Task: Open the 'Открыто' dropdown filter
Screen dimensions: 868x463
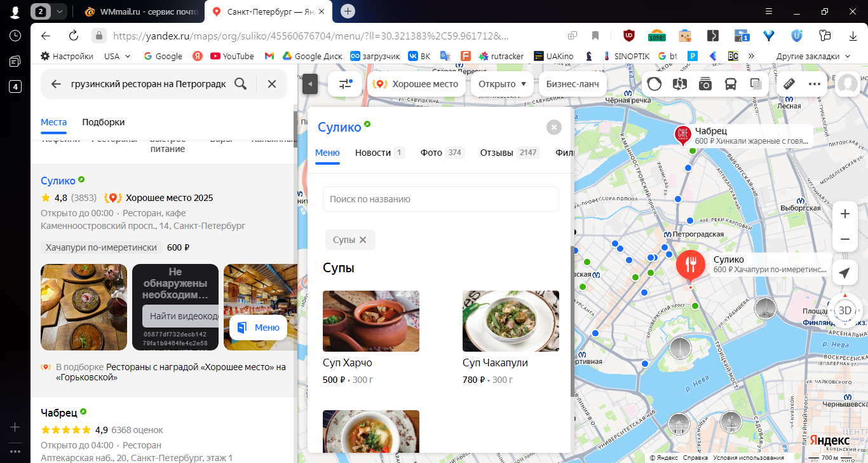Action: tap(502, 84)
